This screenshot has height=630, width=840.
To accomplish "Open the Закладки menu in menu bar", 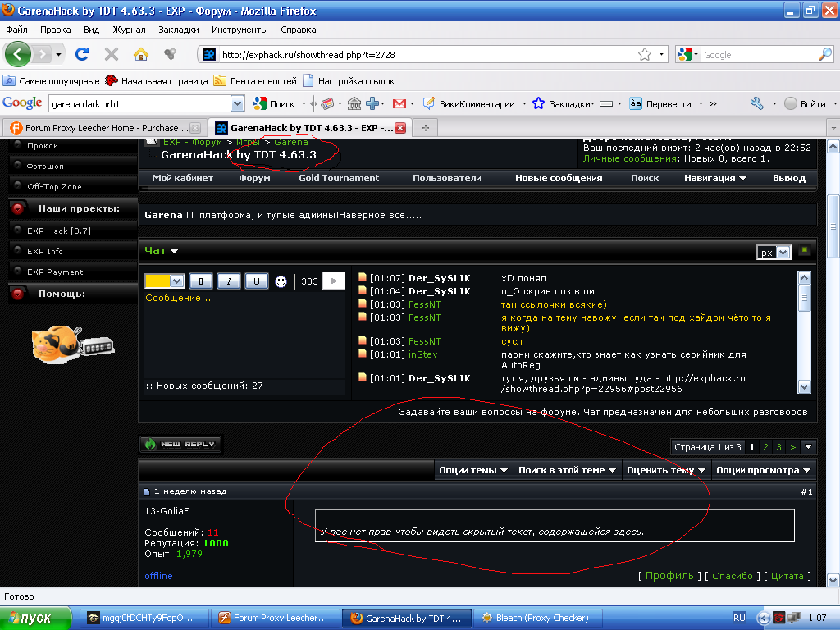I will coord(178,30).
